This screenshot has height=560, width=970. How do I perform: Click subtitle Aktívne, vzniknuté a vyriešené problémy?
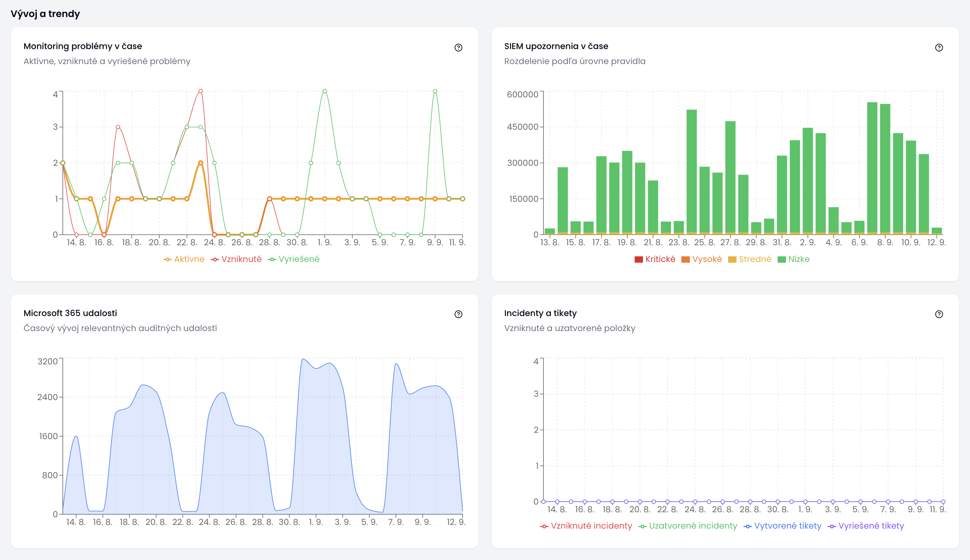click(107, 61)
